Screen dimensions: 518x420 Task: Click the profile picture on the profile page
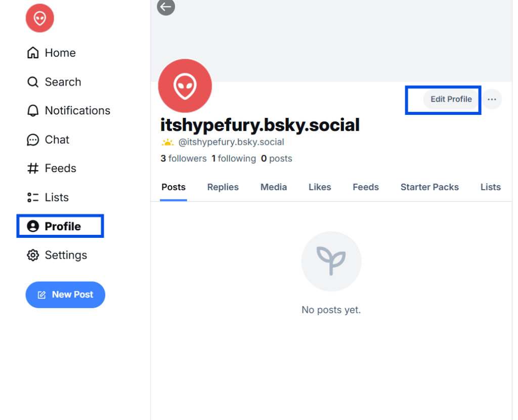point(185,86)
